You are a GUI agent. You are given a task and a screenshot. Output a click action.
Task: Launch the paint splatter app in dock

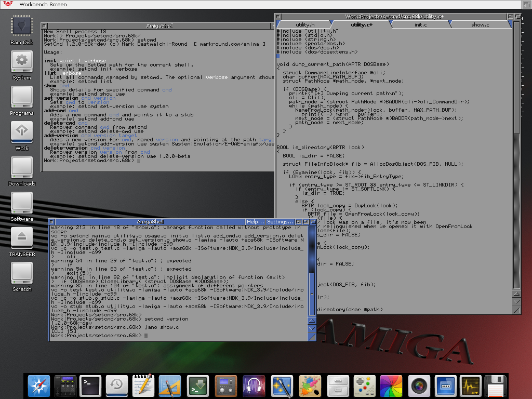310,385
